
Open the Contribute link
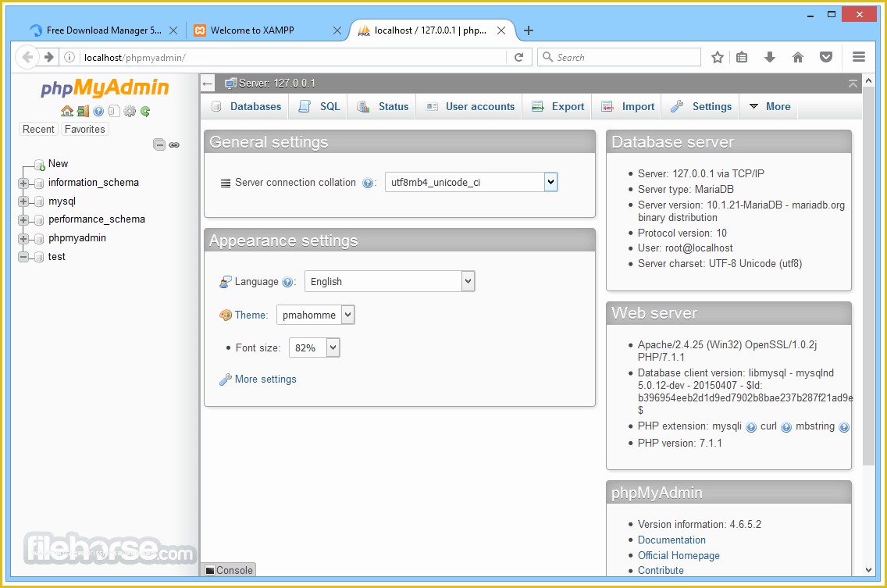pyautogui.click(x=661, y=571)
